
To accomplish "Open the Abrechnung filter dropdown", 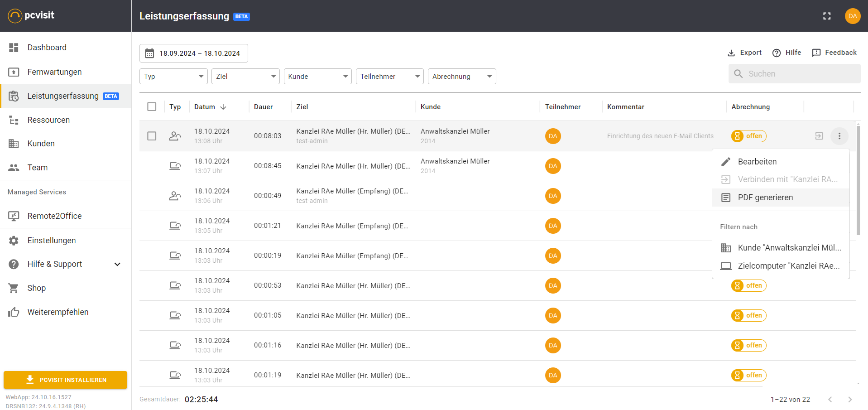I will 461,77.
